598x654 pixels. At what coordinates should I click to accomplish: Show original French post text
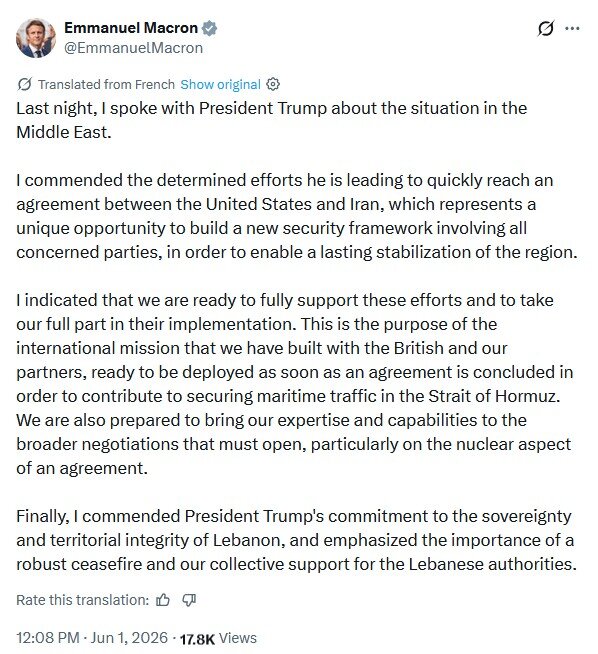tap(220, 84)
